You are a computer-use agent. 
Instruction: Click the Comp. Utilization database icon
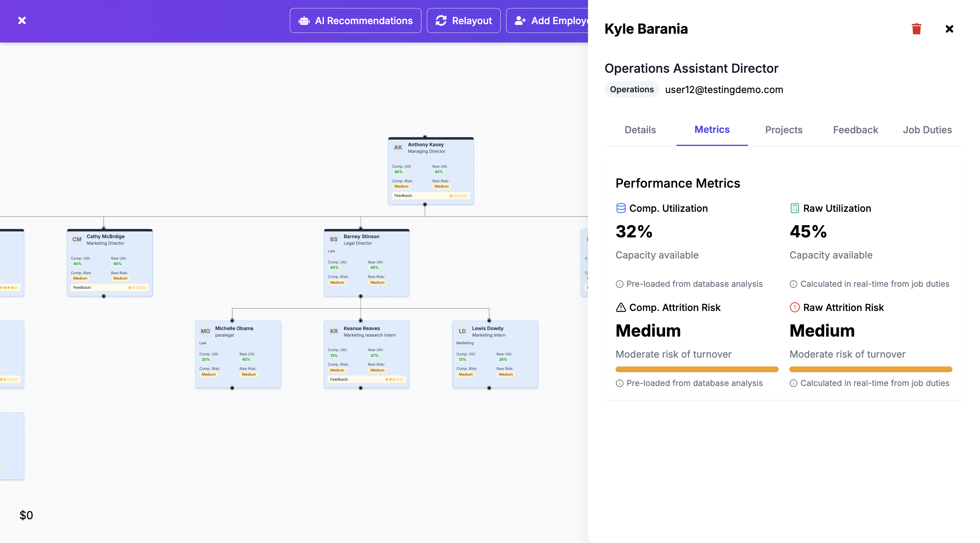coord(621,208)
